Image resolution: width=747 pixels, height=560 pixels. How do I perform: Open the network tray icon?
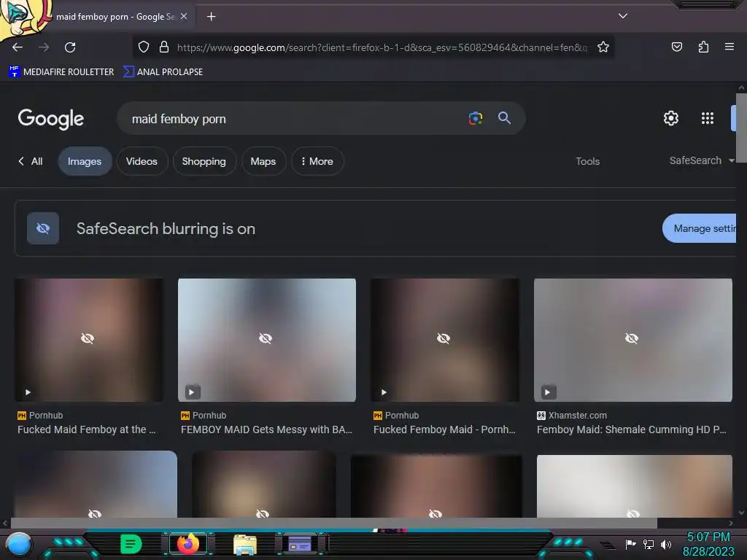click(649, 544)
